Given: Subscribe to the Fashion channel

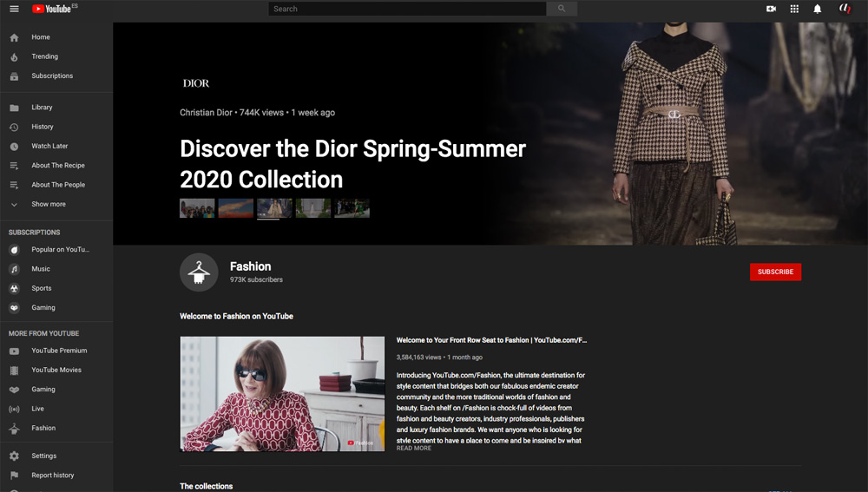Looking at the screenshot, I should point(775,272).
